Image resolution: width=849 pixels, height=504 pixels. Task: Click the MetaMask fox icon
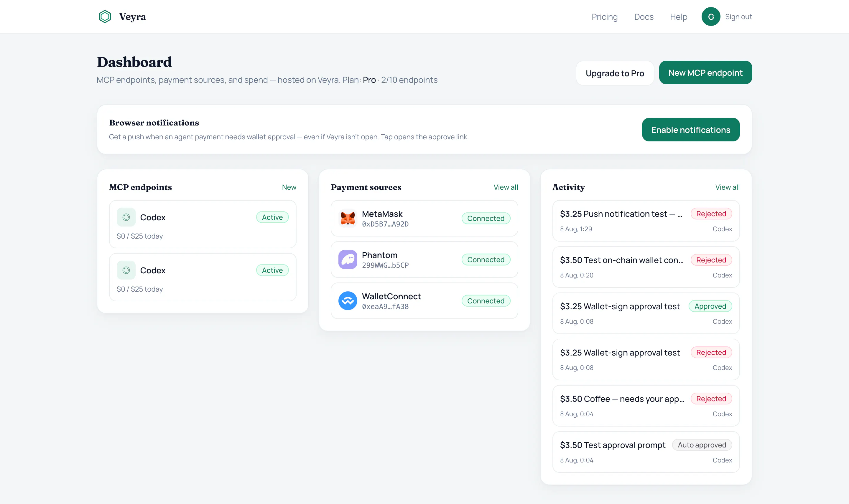pyautogui.click(x=348, y=218)
